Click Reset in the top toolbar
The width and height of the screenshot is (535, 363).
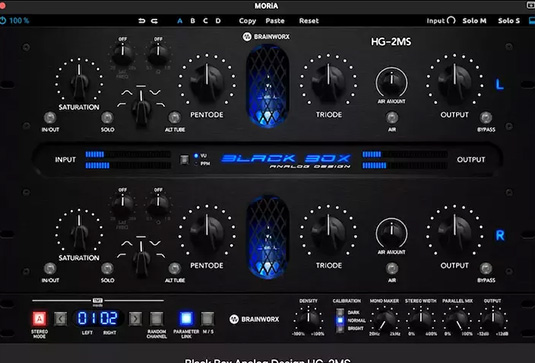[x=309, y=21]
